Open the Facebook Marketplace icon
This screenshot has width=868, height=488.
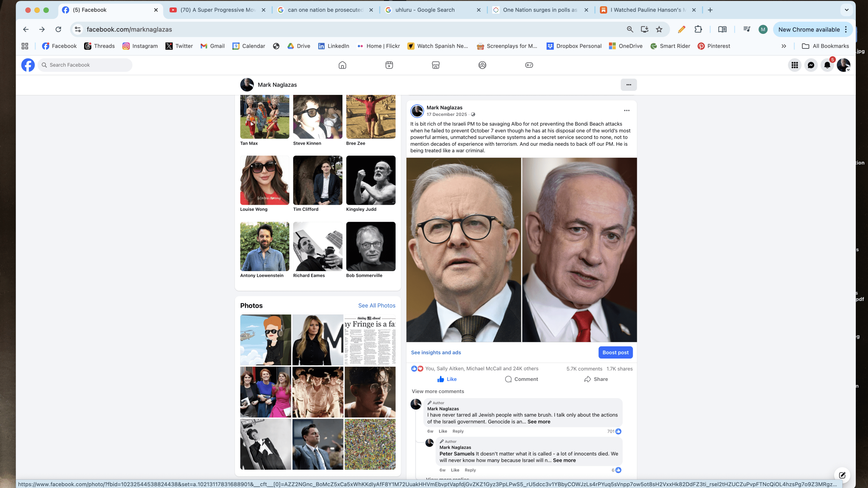pyautogui.click(x=436, y=65)
